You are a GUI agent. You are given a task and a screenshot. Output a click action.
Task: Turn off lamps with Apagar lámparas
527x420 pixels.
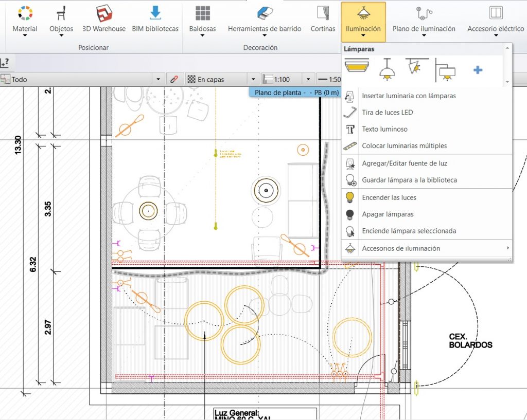(389, 214)
